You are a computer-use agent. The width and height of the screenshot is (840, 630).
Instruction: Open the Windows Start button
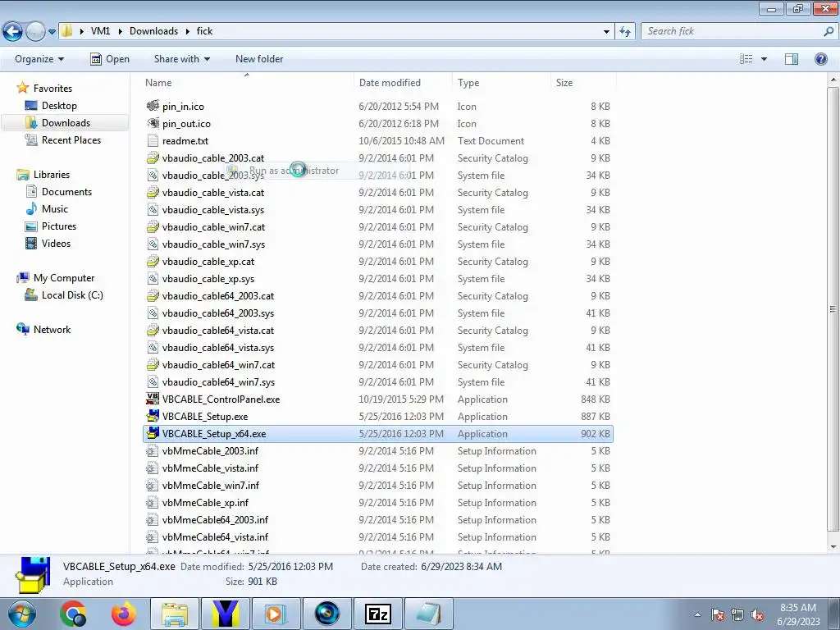click(21, 614)
